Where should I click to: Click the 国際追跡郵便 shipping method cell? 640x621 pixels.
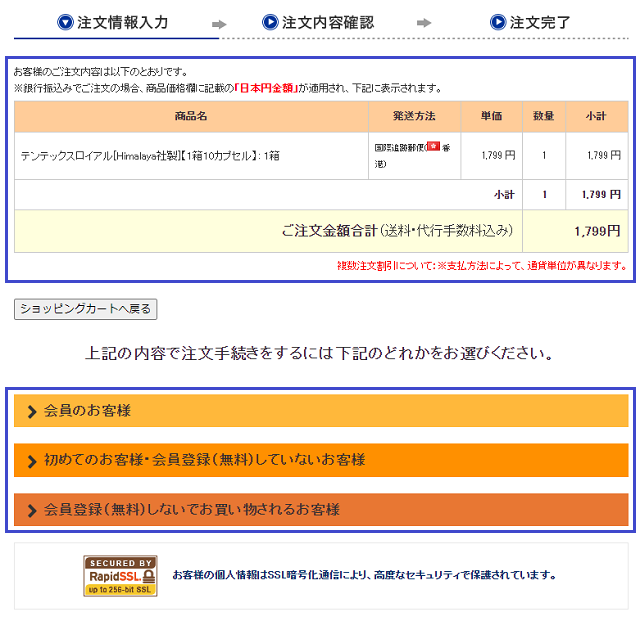pyautogui.click(x=414, y=156)
